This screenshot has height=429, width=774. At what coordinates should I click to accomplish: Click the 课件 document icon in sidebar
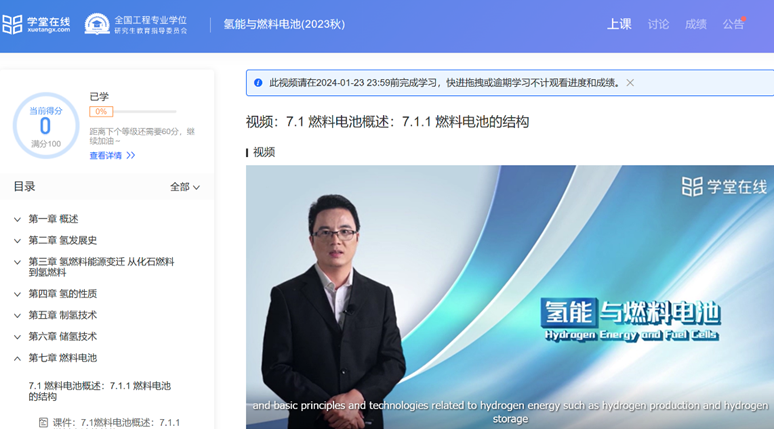click(43, 423)
